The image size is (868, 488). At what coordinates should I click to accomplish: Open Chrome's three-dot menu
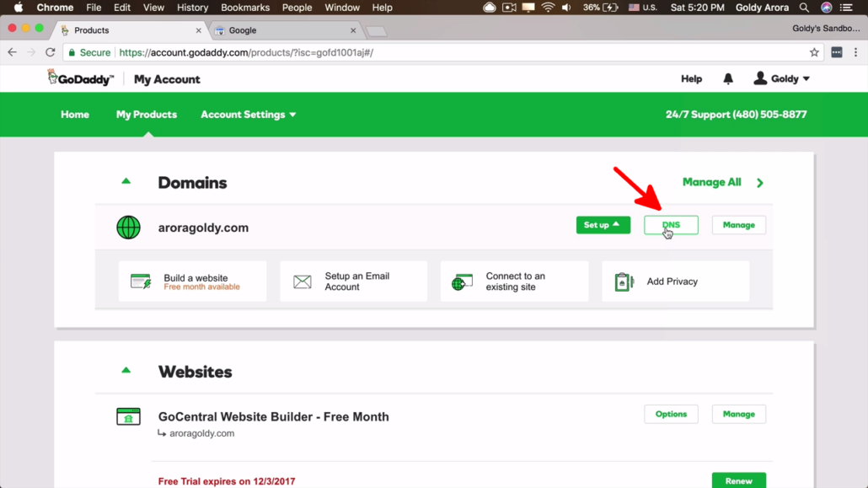click(856, 52)
